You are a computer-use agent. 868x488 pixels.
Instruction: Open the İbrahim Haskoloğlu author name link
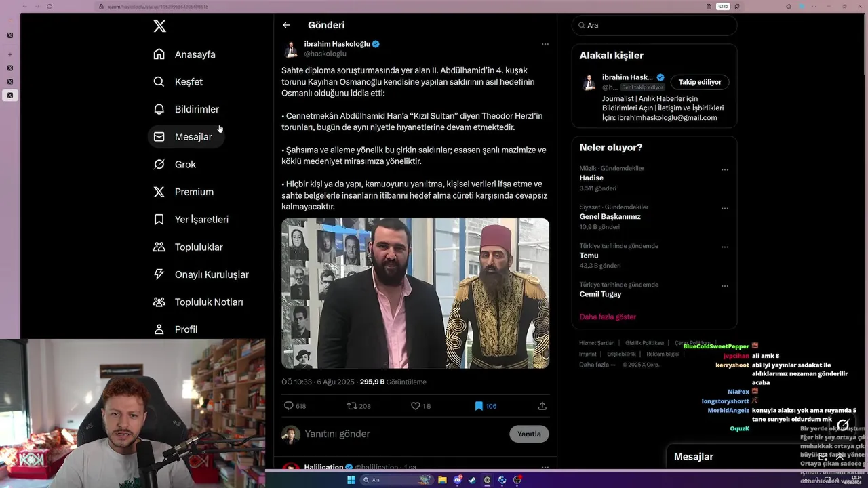click(337, 44)
